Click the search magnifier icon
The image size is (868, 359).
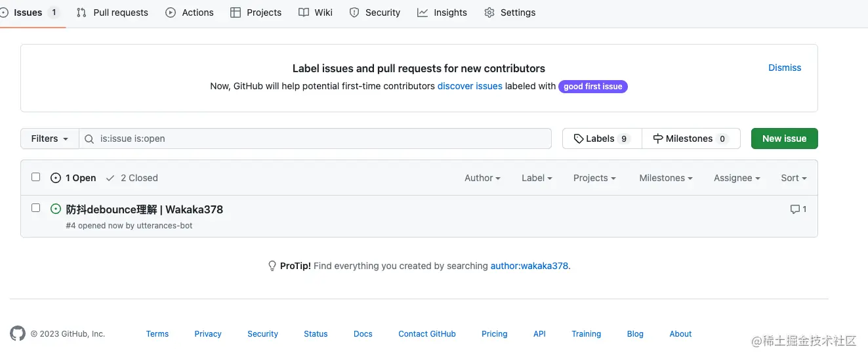pos(90,138)
